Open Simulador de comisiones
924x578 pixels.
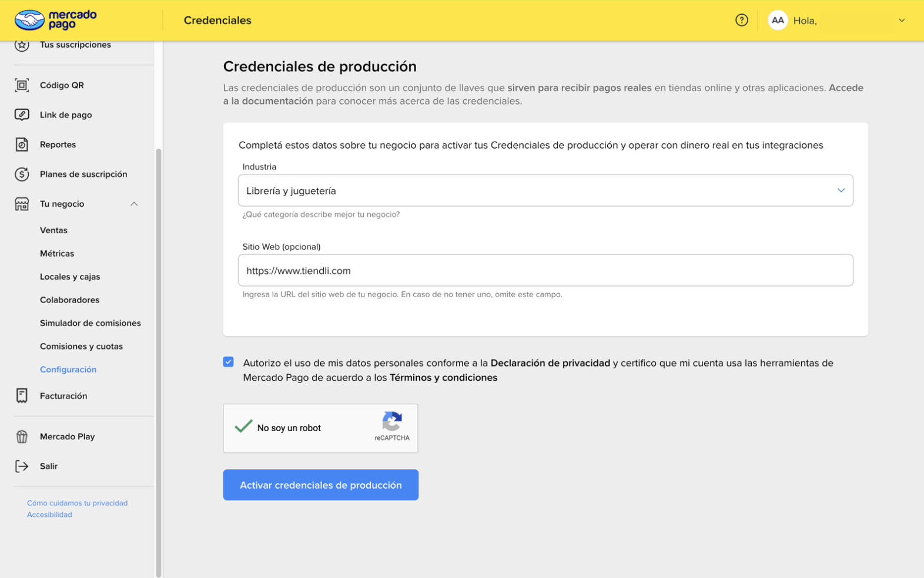[91, 323]
